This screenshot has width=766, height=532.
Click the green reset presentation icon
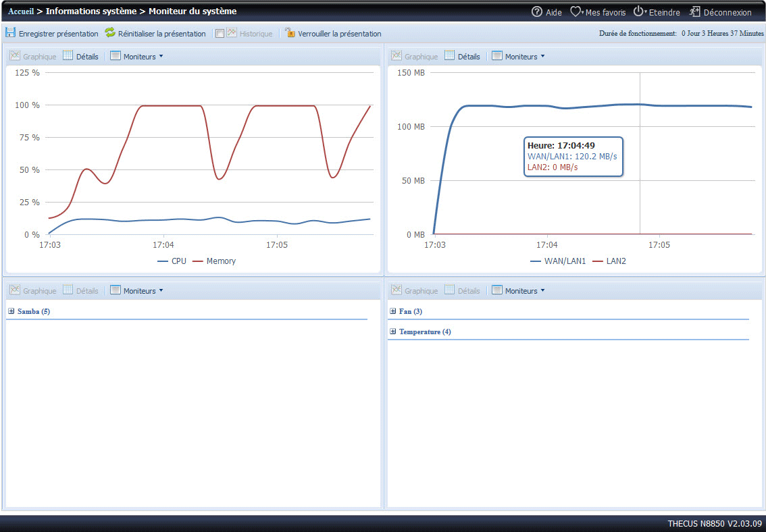110,32
